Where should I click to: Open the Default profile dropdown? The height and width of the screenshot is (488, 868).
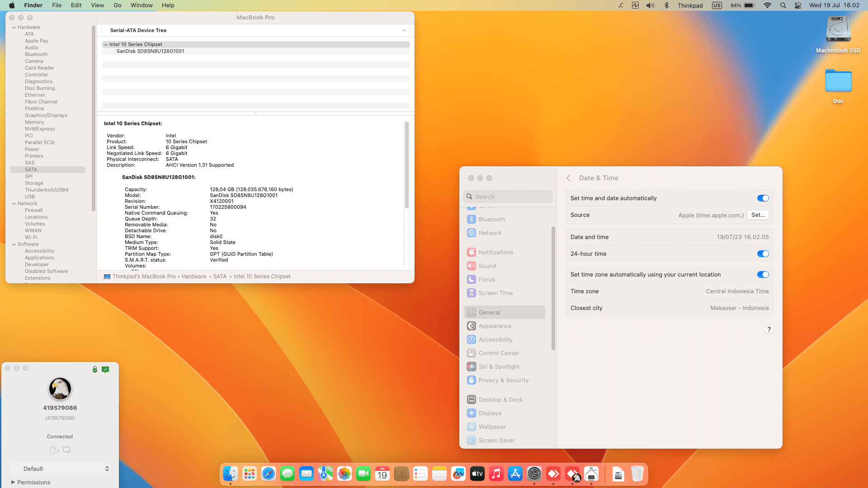(x=61, y=469)
